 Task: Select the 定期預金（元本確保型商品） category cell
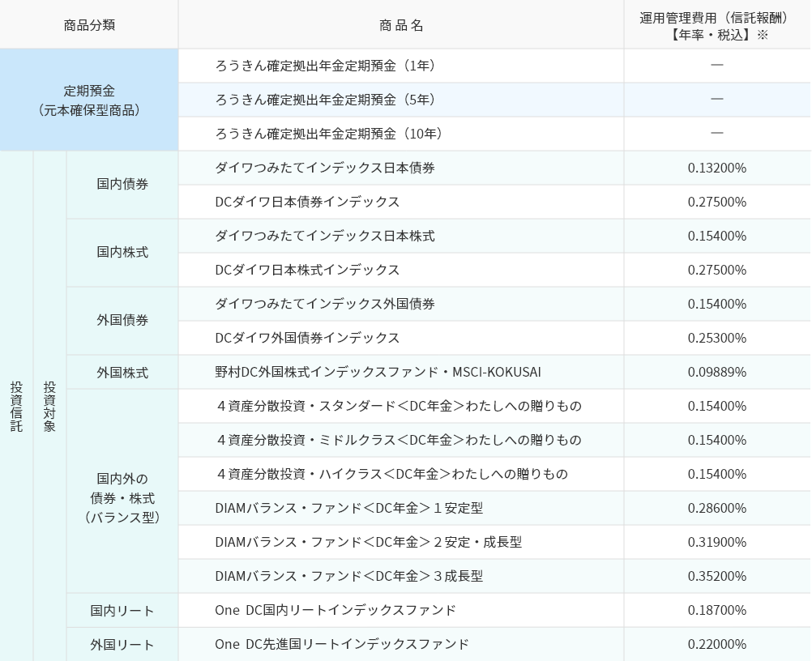[88, 100]
